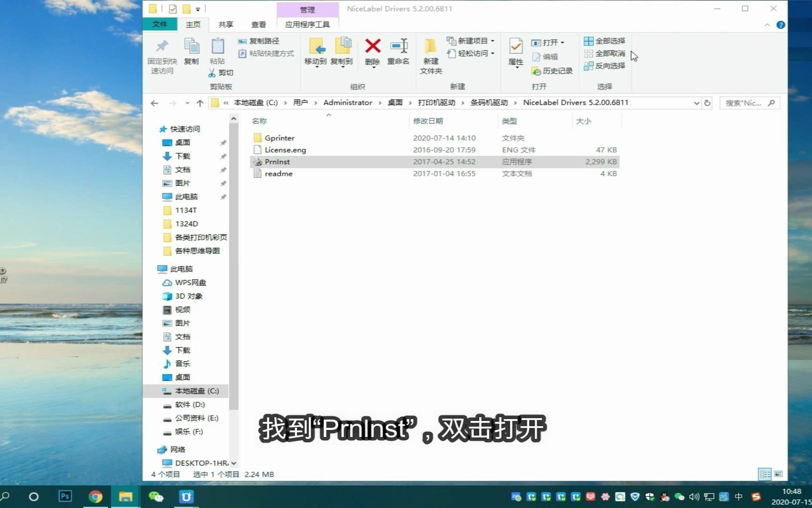Select the PrnInst application file
Image resolution: width=812 pixels, height=508 pixels.
point(435,162)
